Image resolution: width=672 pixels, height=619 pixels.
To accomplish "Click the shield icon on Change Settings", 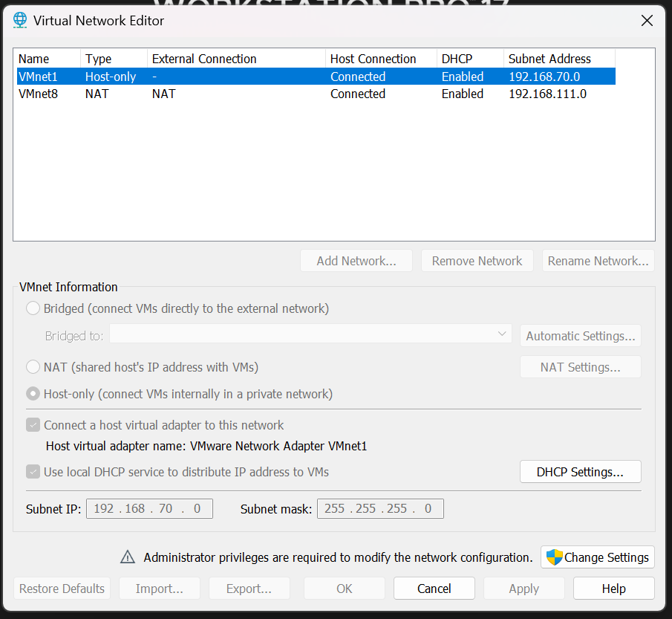I will tap(554, 557).
